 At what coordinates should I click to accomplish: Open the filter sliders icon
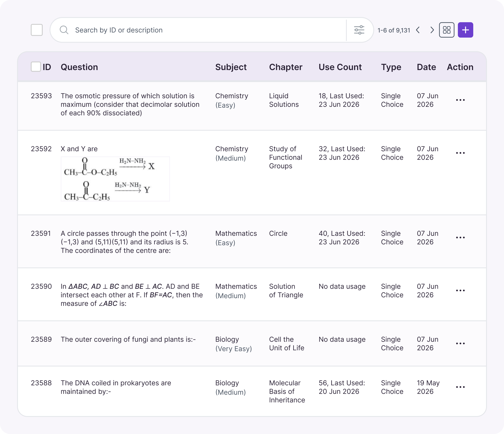click(359, 30)
